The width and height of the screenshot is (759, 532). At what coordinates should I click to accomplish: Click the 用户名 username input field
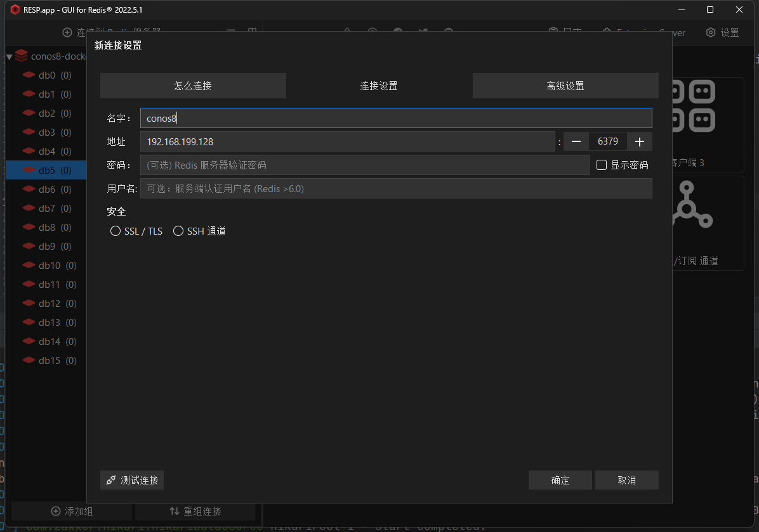[x=396, y=188]
